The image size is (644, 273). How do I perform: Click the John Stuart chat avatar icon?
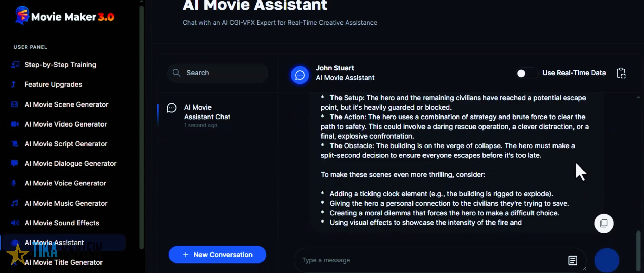click(x=299, y=75)
